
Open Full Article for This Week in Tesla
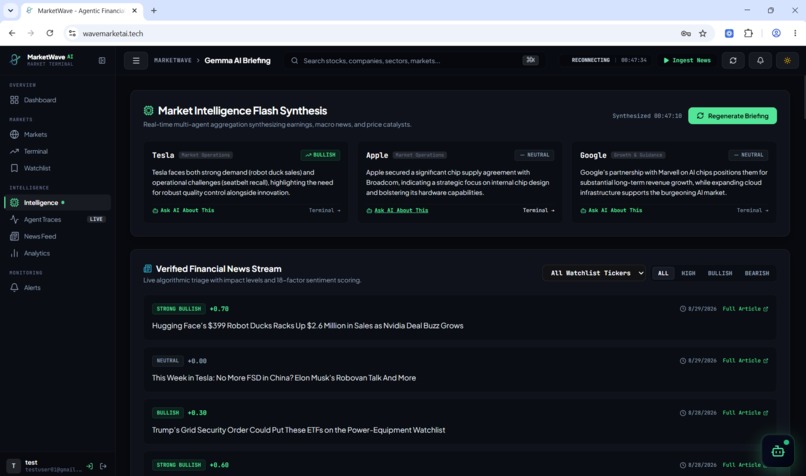click(x=745, y=361)
